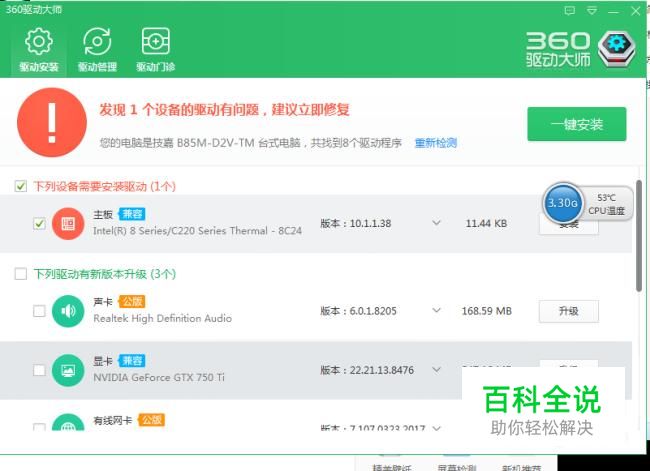Click the 公版 tag next to 有线网卡

pos(151,420)
